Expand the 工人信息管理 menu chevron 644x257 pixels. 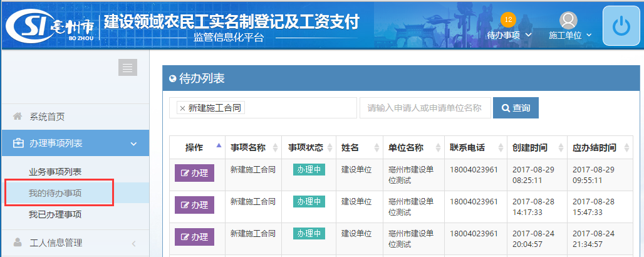point(133,243)
